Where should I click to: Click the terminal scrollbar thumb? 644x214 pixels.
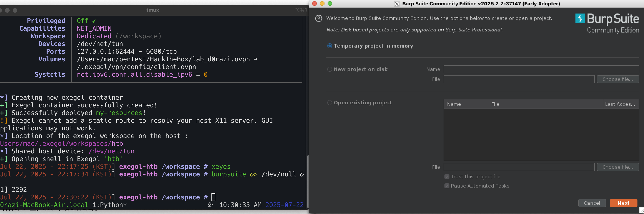tap(308, 182)
